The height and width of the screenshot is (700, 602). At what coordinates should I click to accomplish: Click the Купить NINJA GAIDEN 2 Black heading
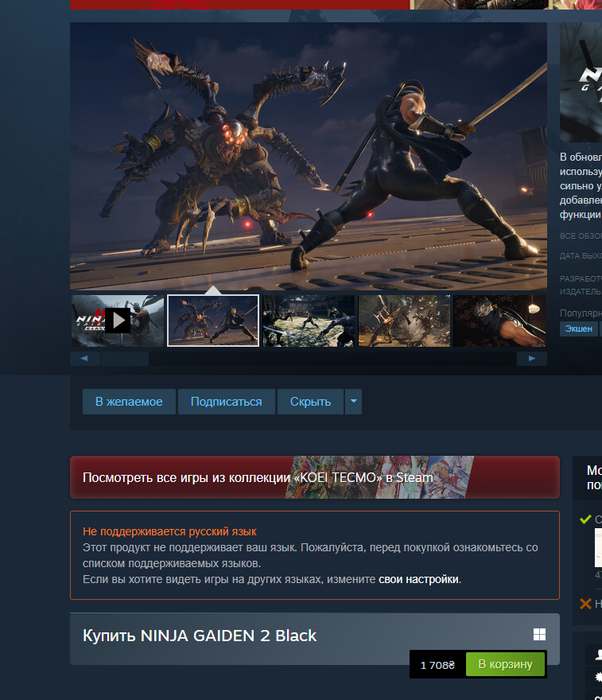(200, 636)
